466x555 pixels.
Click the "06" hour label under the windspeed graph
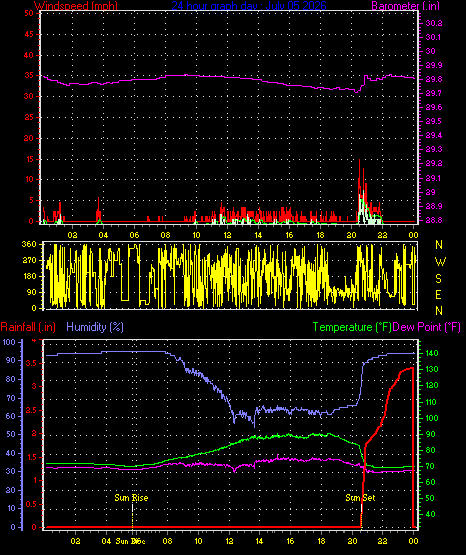click(x=134, y=235)
